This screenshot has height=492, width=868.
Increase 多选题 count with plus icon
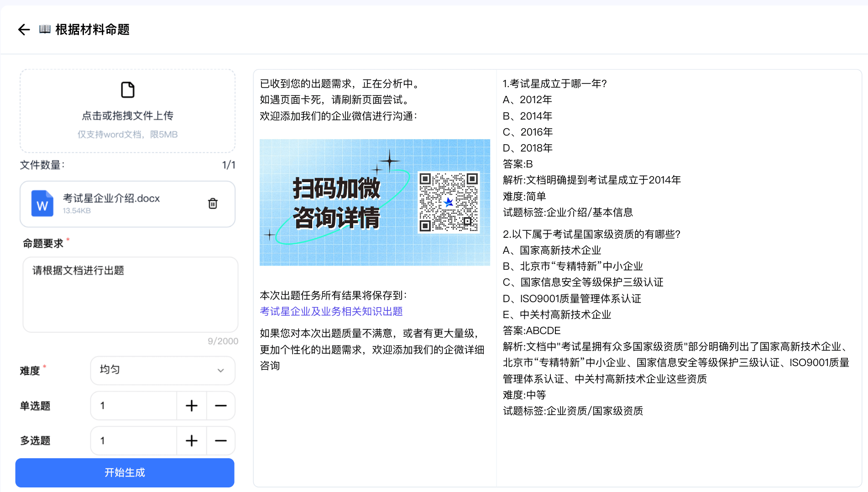pos(191,440)
